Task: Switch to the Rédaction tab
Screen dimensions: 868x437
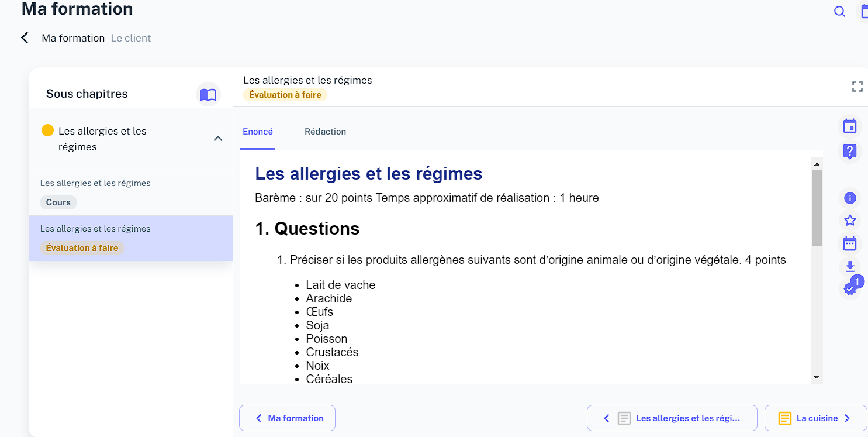Action: (325, 132)
